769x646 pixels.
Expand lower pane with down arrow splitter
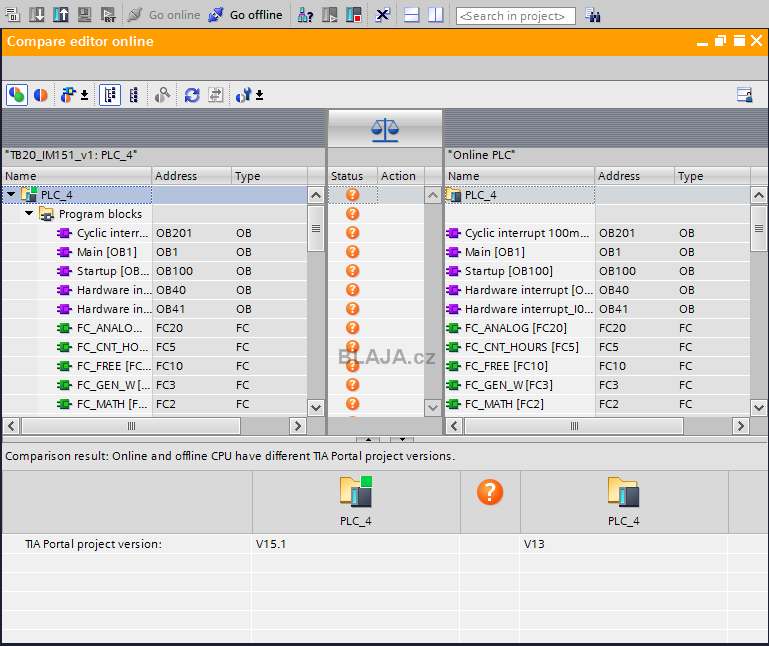(x=402, y=439)
